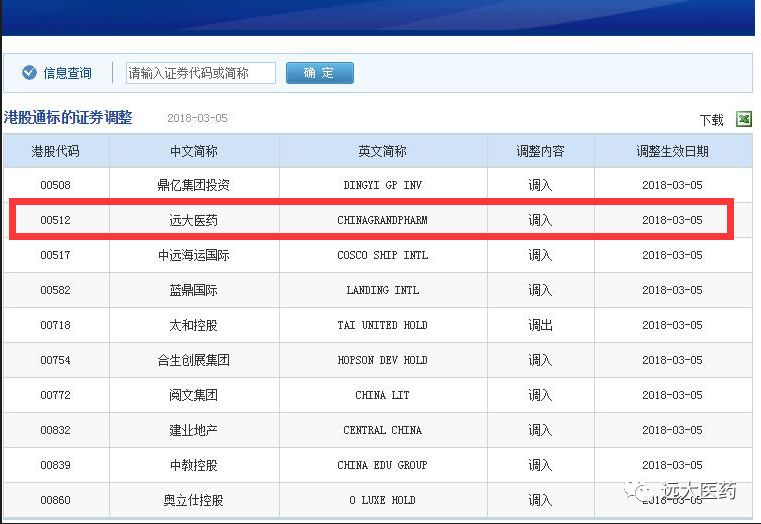
Task: Click English name CHINAGRANDPHARM
Action: [382, 220]
